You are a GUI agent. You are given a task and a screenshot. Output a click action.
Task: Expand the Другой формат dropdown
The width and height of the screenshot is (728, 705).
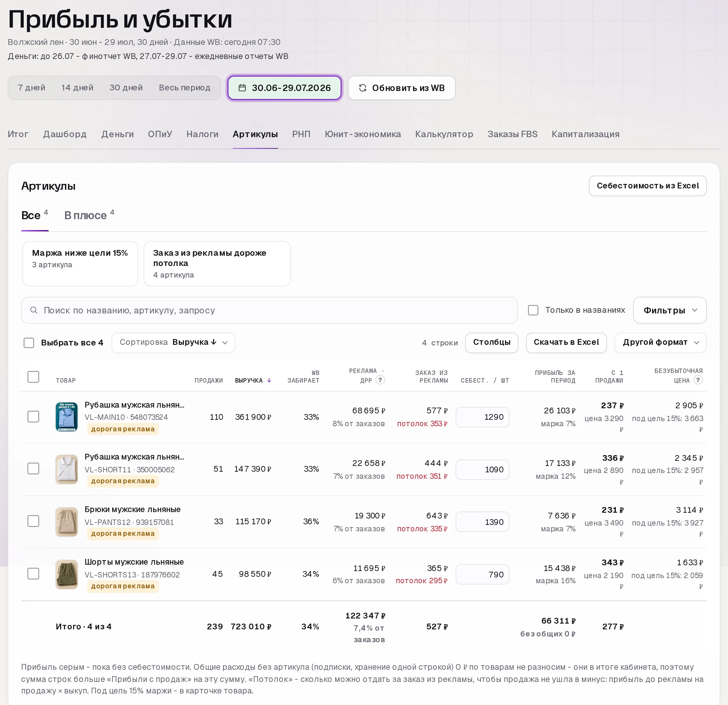pos(660,343)
